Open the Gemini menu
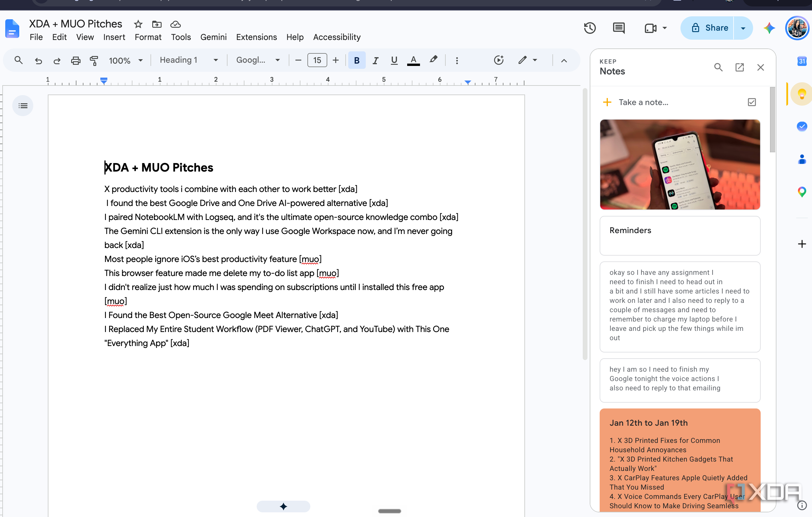Screen dimensions: 812x517 [213, 37]
